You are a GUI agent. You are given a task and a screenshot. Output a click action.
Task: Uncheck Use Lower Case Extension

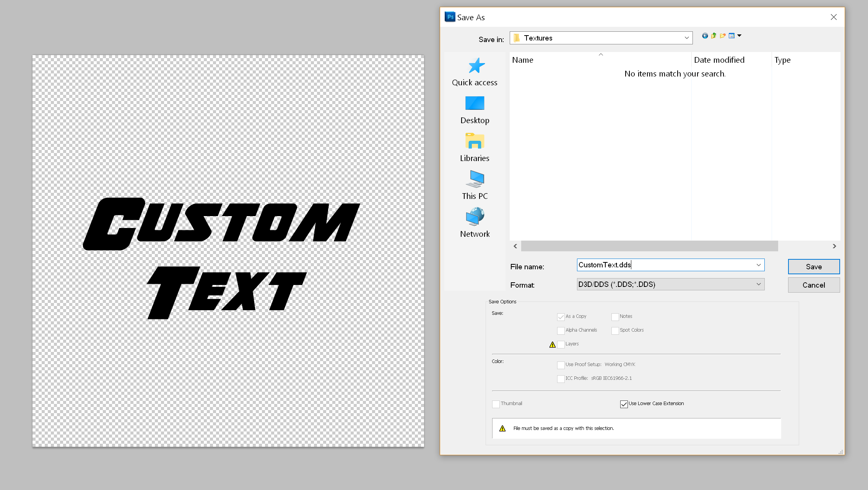coord(624,404)
